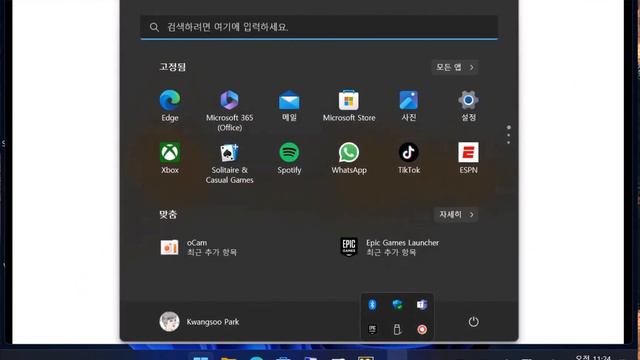Click the Bluetooth tray icon
This screenshot has height=360, width=640.
pos(372,304)
